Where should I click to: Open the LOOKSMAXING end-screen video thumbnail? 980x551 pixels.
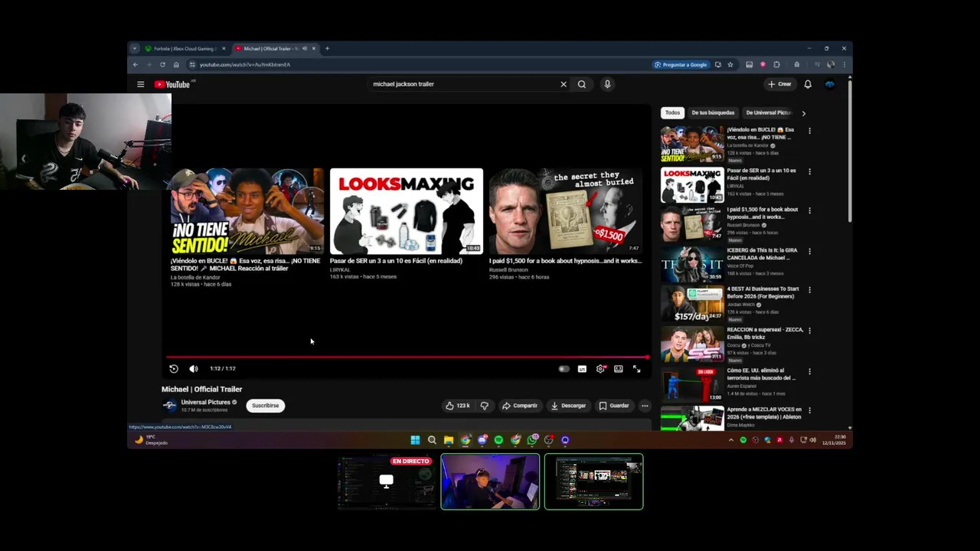point(407,211)
